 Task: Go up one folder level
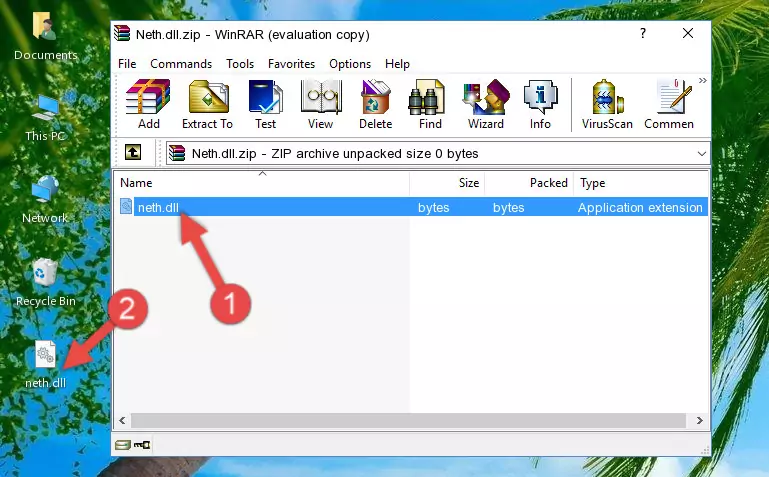(x=133, y=152)
